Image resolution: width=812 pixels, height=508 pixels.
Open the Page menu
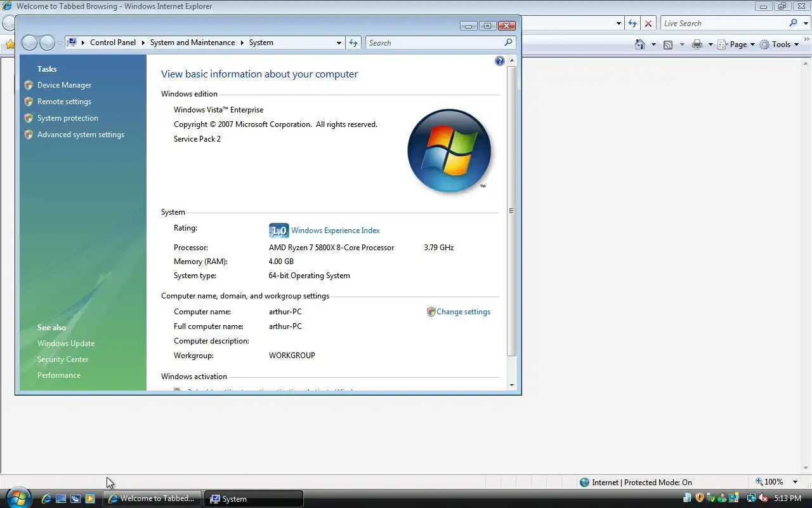pyautogui.click(x=737, y=44)
